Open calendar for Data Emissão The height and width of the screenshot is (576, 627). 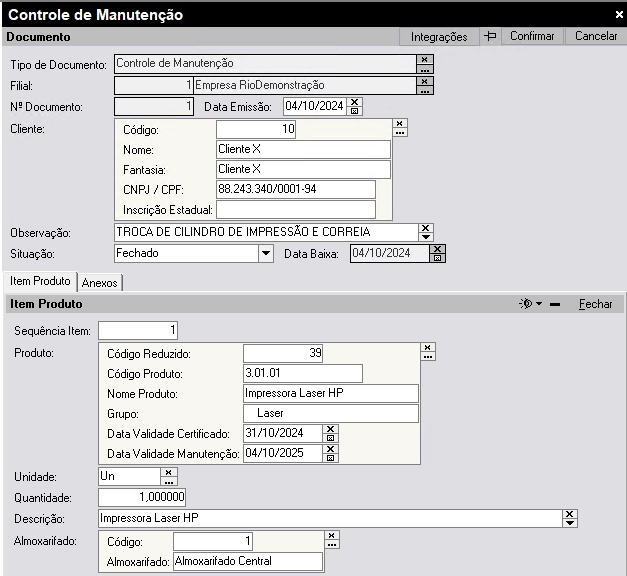click(x=355, y=111)
